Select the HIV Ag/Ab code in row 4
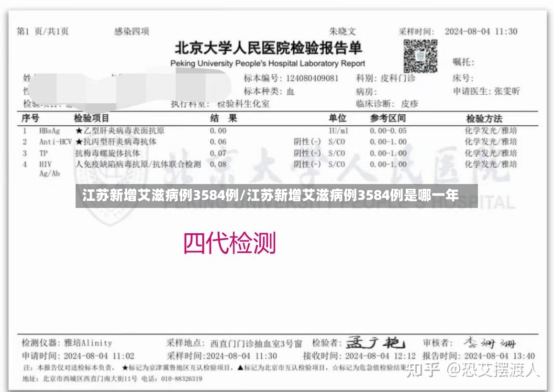 point(49,169)
